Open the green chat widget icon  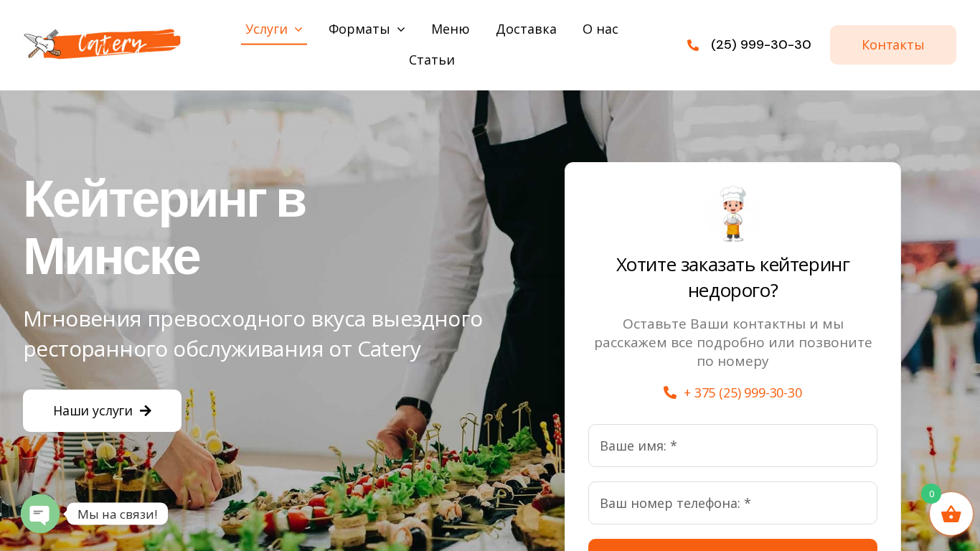(x=40, y=514)
